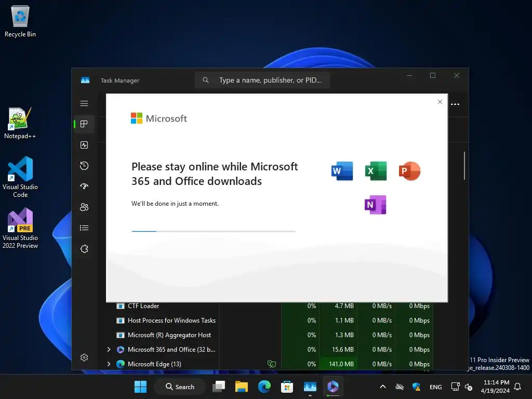This screenshot has width=532, height=399.
Task: Expand the Microsoft Edge (13) process group
Action: click(109, 364)
